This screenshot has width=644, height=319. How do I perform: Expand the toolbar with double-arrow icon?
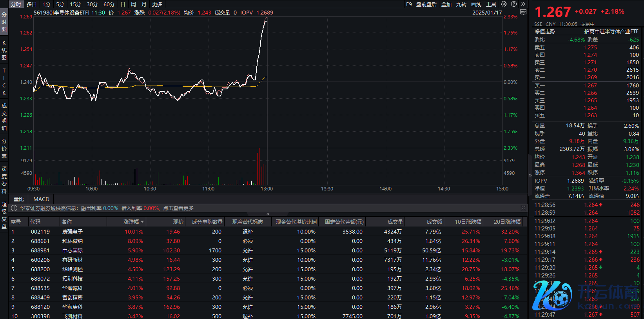523,4
